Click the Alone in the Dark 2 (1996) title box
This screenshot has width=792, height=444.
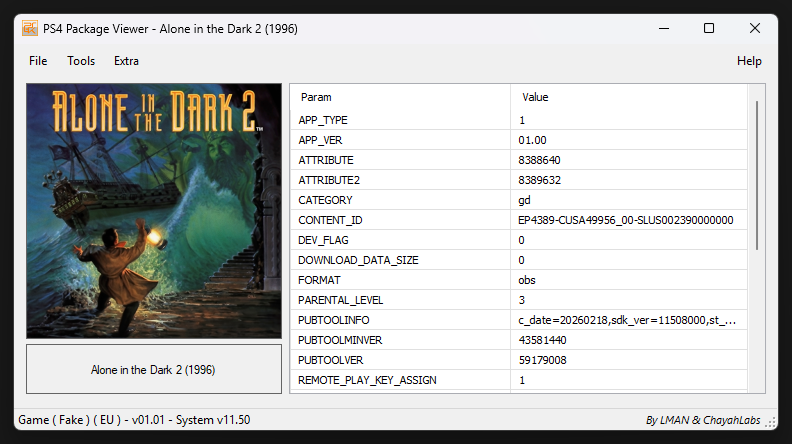(x=154, y=369)
